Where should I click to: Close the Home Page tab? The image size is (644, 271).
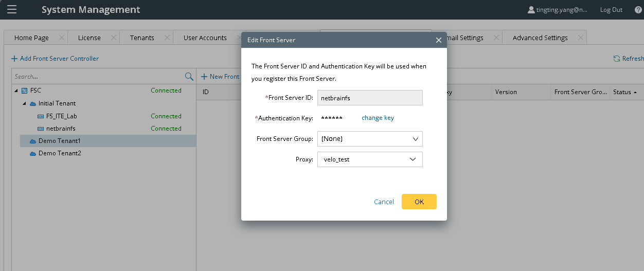[x=62, y=38]
